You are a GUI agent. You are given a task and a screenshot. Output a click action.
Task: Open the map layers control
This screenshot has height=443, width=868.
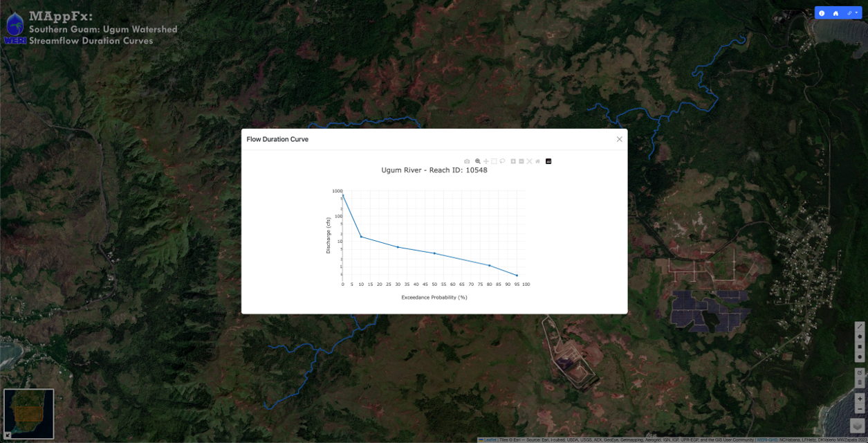858,426
